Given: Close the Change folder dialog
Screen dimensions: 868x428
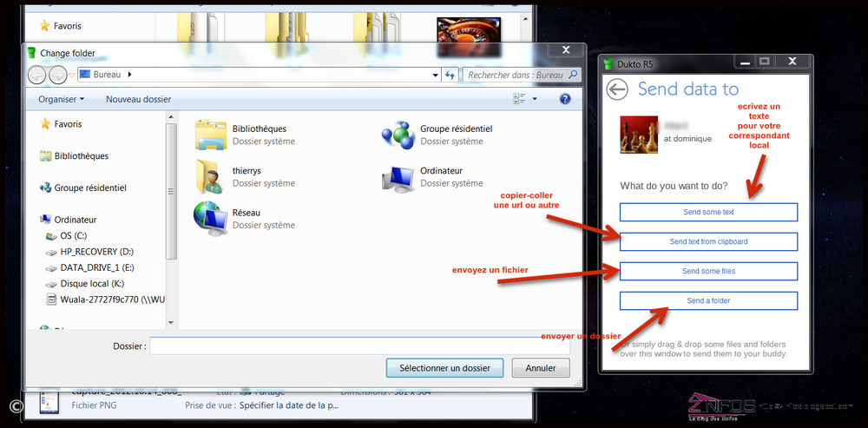Looking at the screenshot, I should (565, 50).
